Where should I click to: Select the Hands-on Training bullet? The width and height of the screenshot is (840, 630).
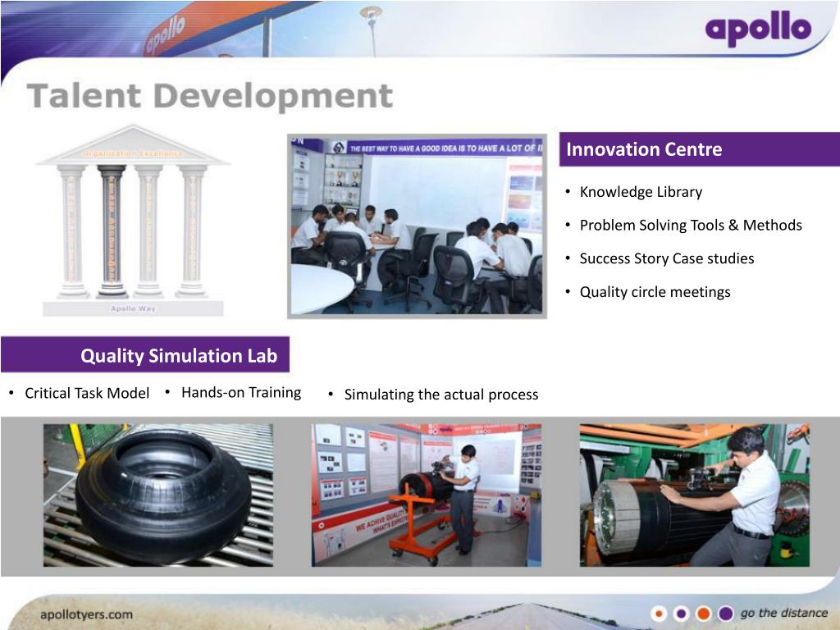[241, 392]
